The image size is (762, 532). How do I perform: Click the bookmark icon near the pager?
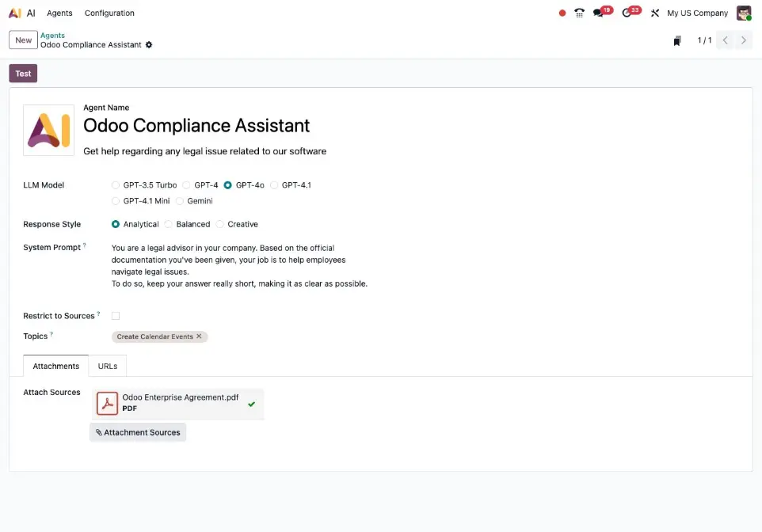(677, 41)
